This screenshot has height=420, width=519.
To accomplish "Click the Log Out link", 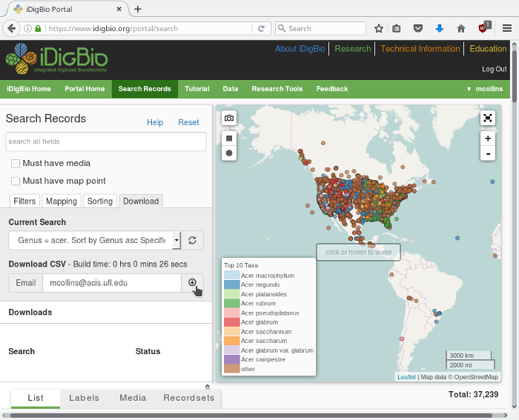I will (x=494, y=69).
